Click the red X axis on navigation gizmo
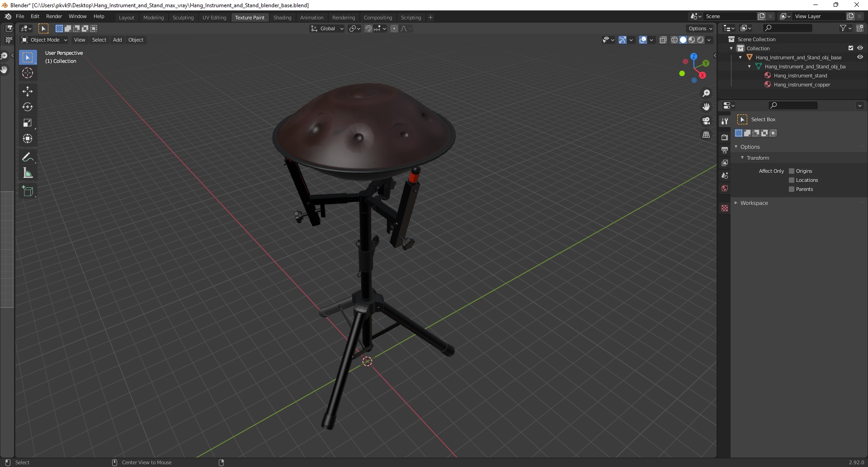Screen dimensions: 868x467 (x=703, y=75)
